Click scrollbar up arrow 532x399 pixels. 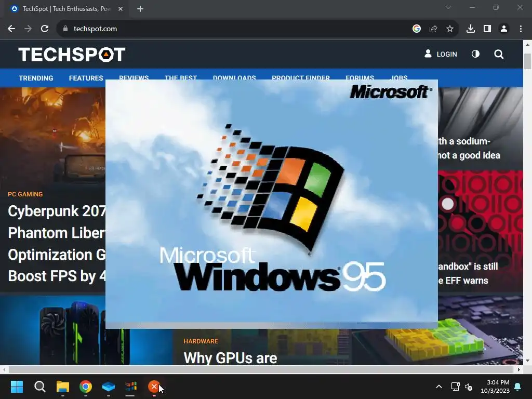pyautogui.click(x=527, y=45)
